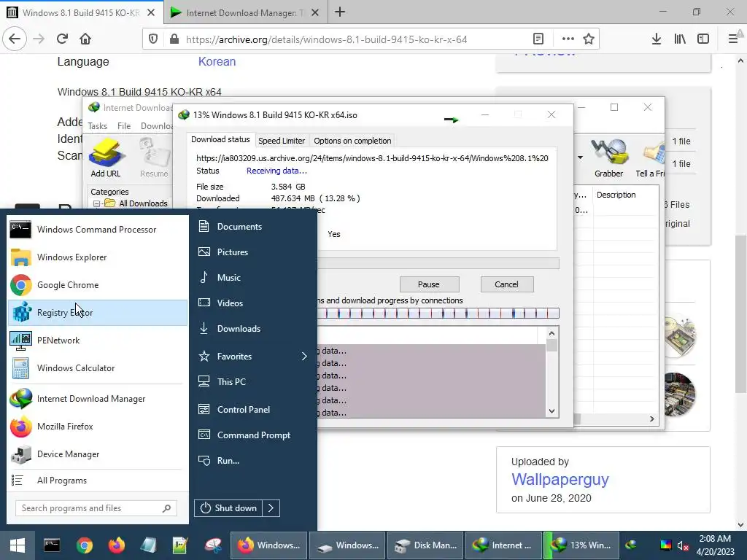This screenshot has width=747, height=560.
Task: Click the Windows Start button
Action: point(18,545)
